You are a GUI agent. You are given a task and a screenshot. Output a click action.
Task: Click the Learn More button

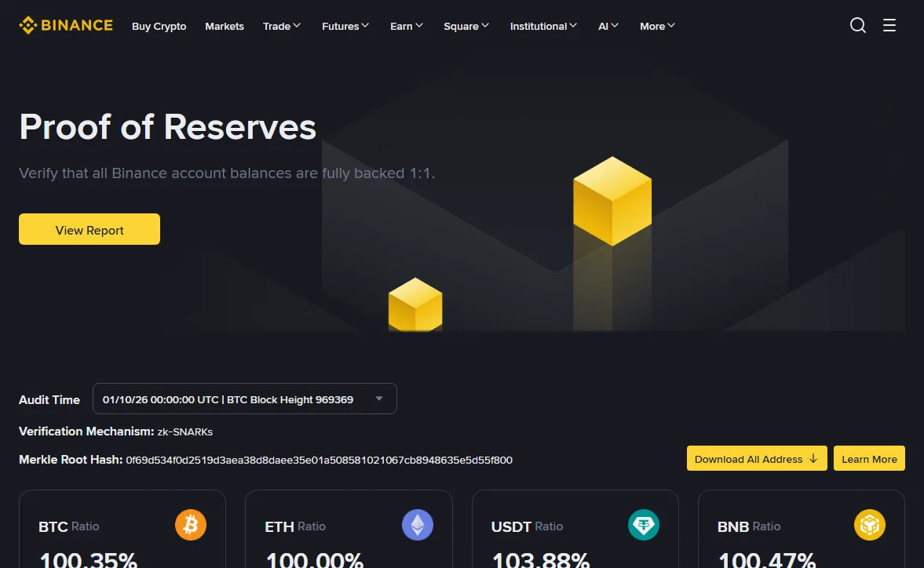click(869, 458)
